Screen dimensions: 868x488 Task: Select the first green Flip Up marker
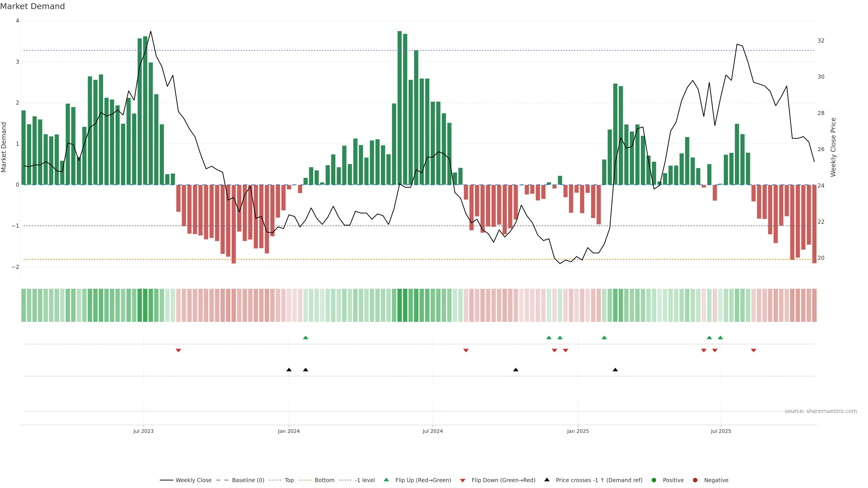pos(306,338)
